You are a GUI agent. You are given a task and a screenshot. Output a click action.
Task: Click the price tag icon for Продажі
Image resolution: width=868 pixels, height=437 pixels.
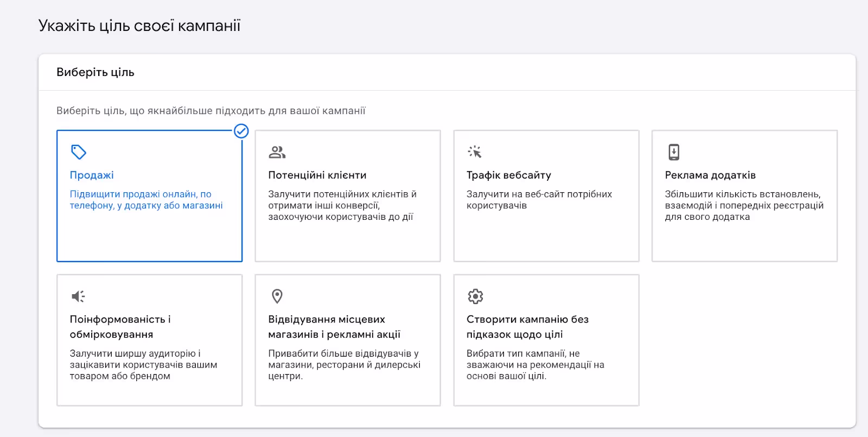click(x=79, y=152)
